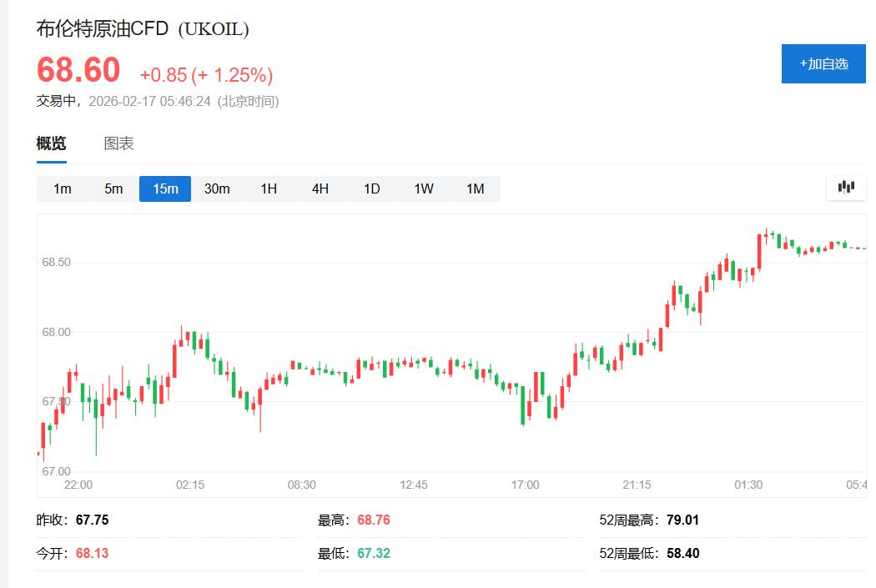This screenshot has height=588, width=876.
Task: Select the 5m timeframe
Action: 113,188
